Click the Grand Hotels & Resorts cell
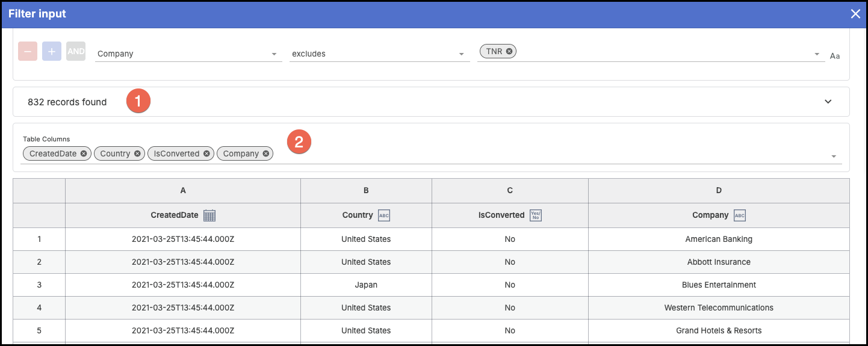This screenshot has height=346, width=868. [x=719, y=330]
